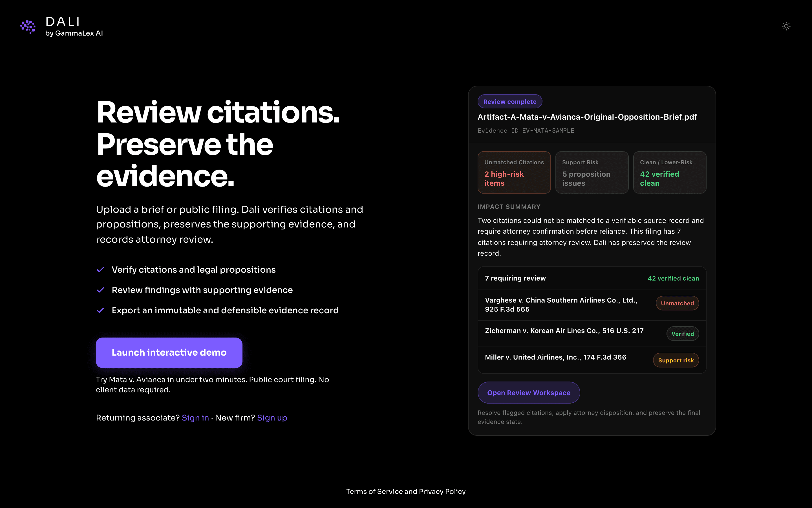This screenshot has height=508, width=812.
Task: Click 'Try Mata v. Avianca' demo note
Action: pos(212,384)
